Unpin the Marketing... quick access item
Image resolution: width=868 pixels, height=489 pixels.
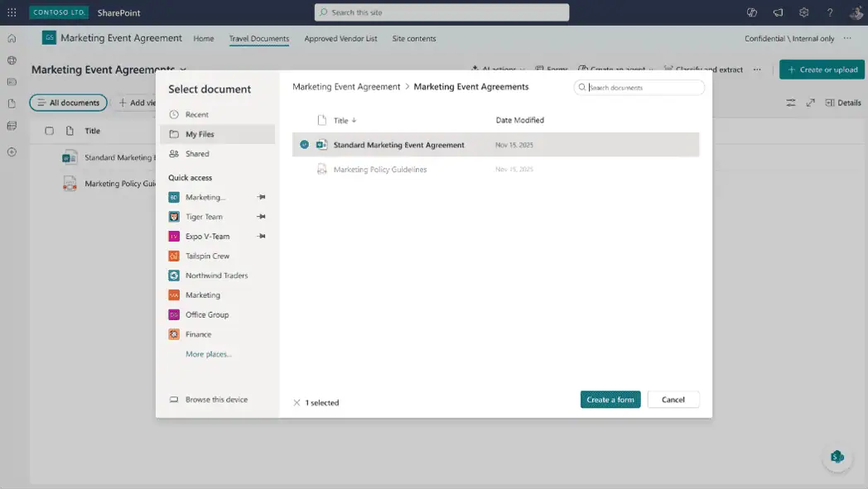point(261,197)
